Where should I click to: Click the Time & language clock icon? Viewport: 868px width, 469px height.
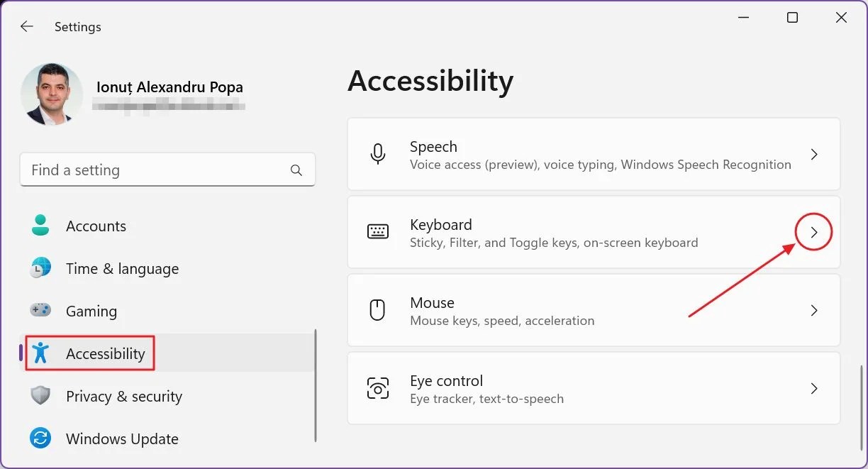(40, 268)
